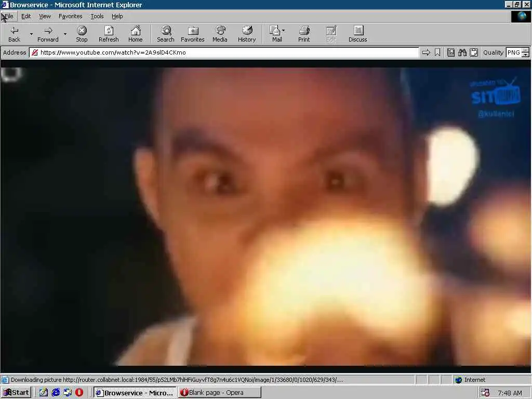Viewport: 532px width, 399px height.
Task: Show the browsing History pane
Action: point(247,34)
